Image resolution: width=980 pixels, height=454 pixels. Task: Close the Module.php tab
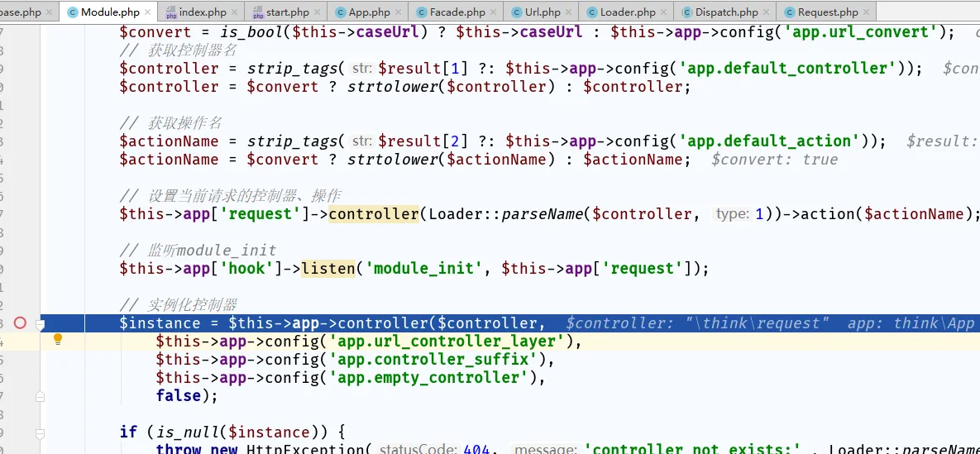click(149, 12)
